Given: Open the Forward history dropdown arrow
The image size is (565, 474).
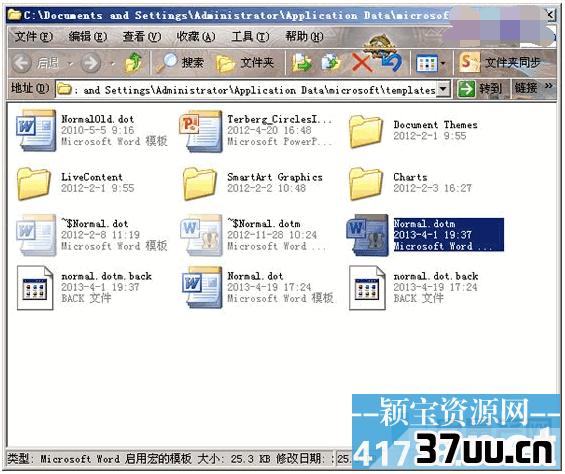Looking at the screenshot, I should [x=112, y=64].
